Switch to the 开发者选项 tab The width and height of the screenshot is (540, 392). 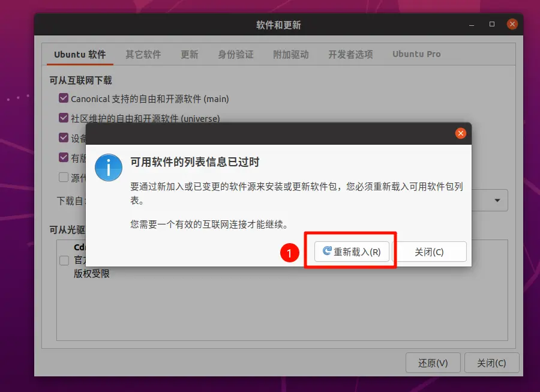(x=350, y=55)
